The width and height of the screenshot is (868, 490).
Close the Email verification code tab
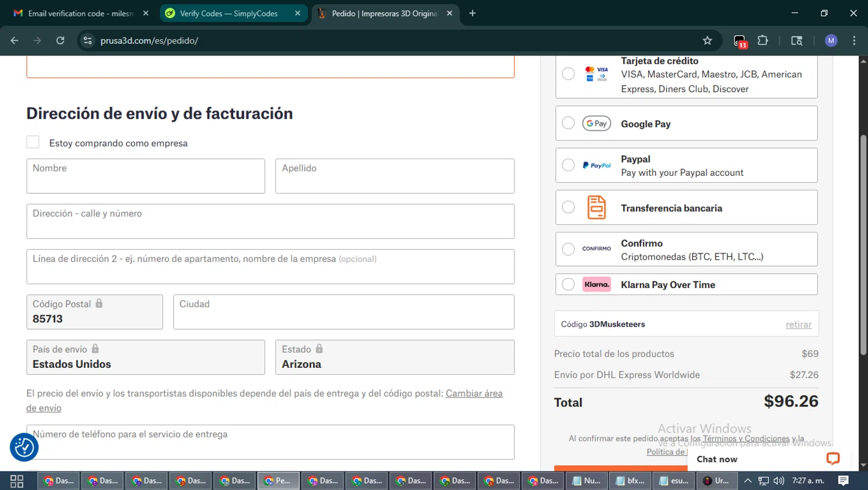146,13
